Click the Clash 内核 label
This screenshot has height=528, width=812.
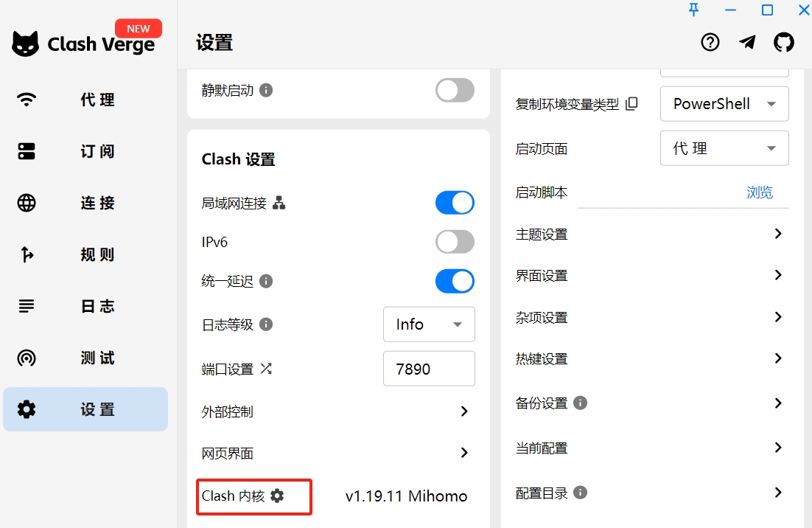(233, 496)
